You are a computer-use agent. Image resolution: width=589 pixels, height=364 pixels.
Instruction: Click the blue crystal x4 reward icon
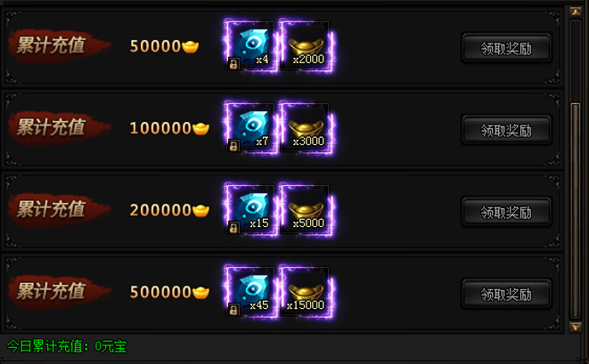250,45
